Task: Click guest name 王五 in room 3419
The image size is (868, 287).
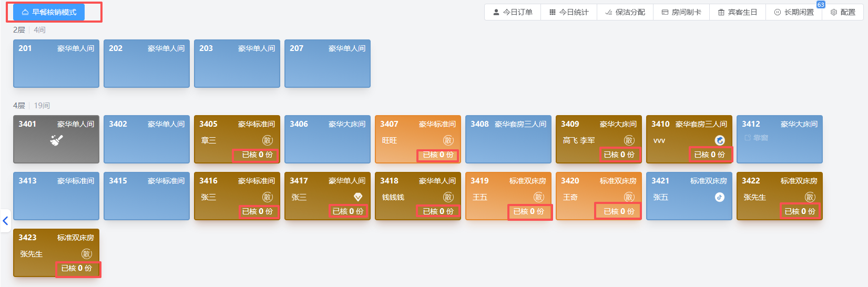Action: tap(480, 198)
